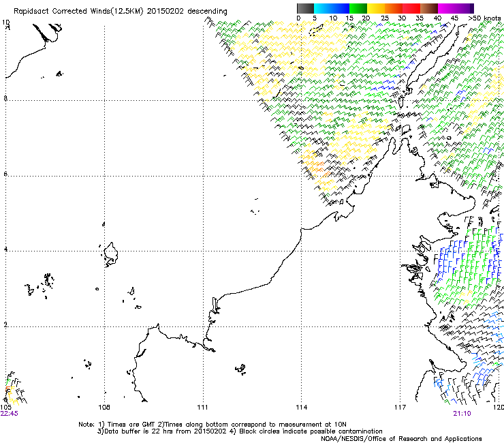The height and width of the screenshot is (443, 504).
Task: Click the red 30-35 knots legend swatch
Action: (x=411, y=8)
